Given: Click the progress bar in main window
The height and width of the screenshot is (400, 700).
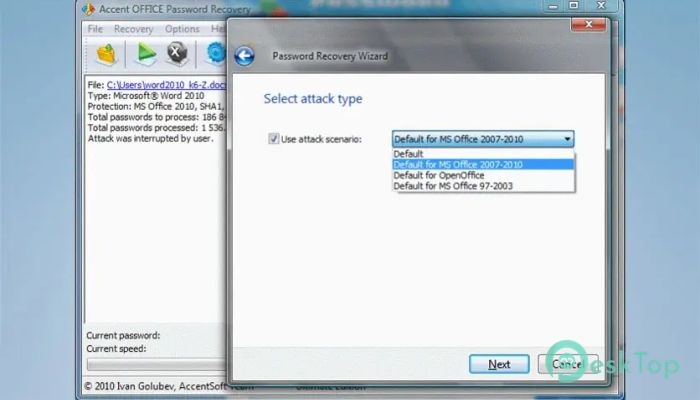Looking at the screenshot, I should click(x=156, y=364).
